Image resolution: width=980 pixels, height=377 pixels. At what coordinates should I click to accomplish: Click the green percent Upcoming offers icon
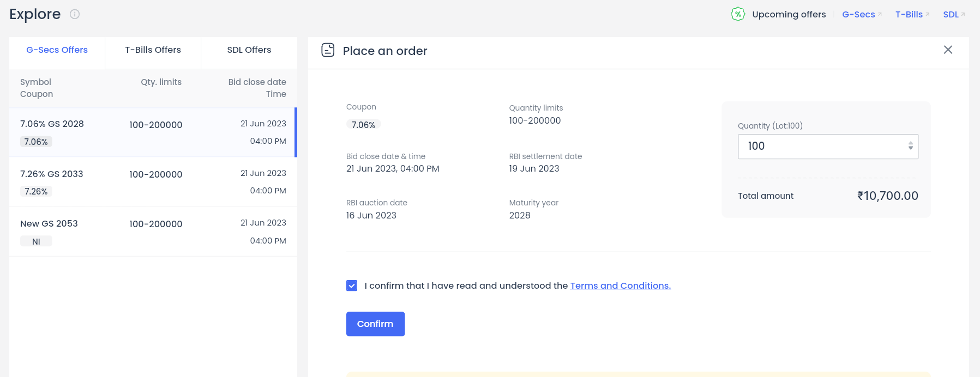click(738, 14)
